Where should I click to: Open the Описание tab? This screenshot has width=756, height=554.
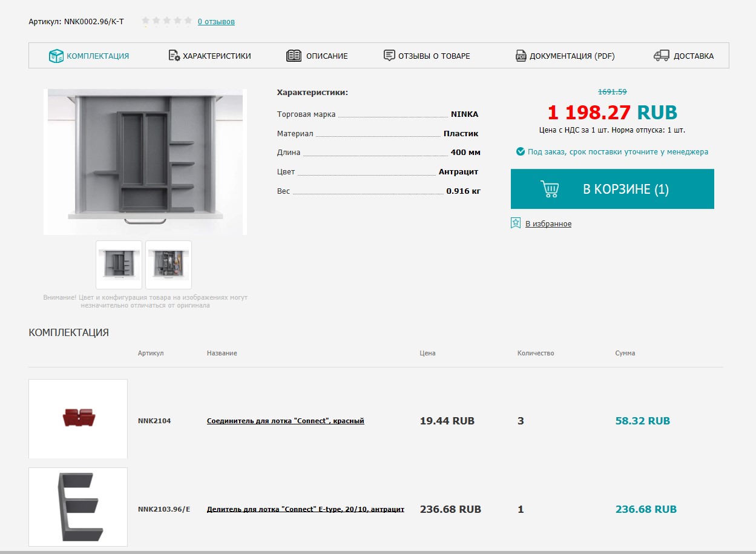pyautogui.click(x=326, y=56)
